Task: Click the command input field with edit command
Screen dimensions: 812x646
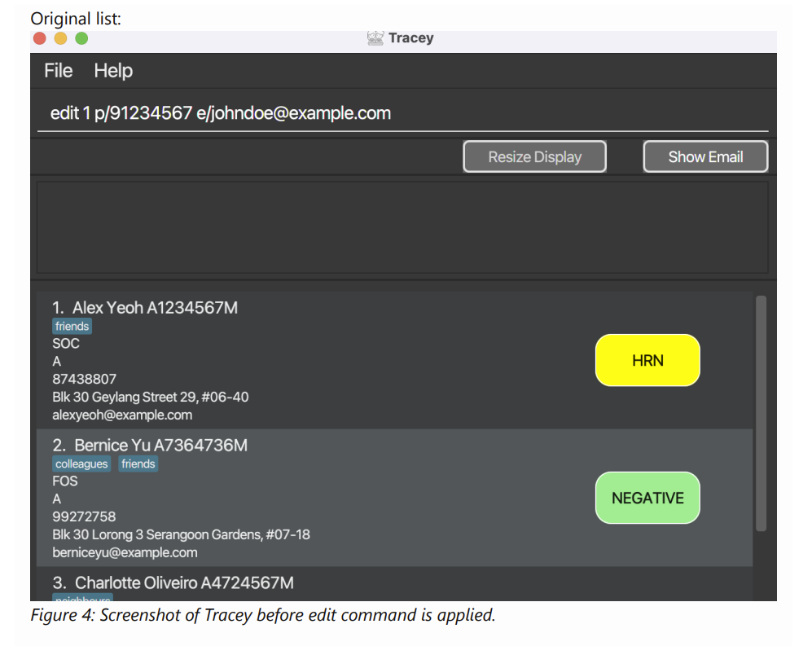Action: pos(402,113)
